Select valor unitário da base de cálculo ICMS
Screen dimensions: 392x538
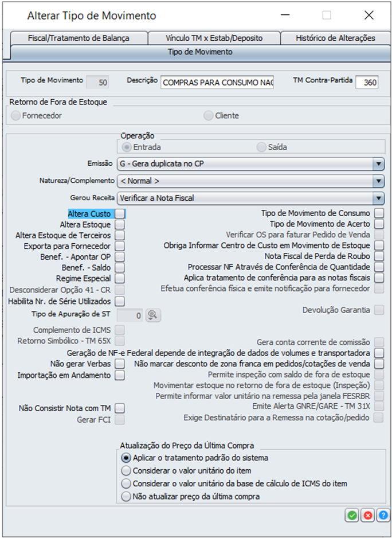(126, 484)
